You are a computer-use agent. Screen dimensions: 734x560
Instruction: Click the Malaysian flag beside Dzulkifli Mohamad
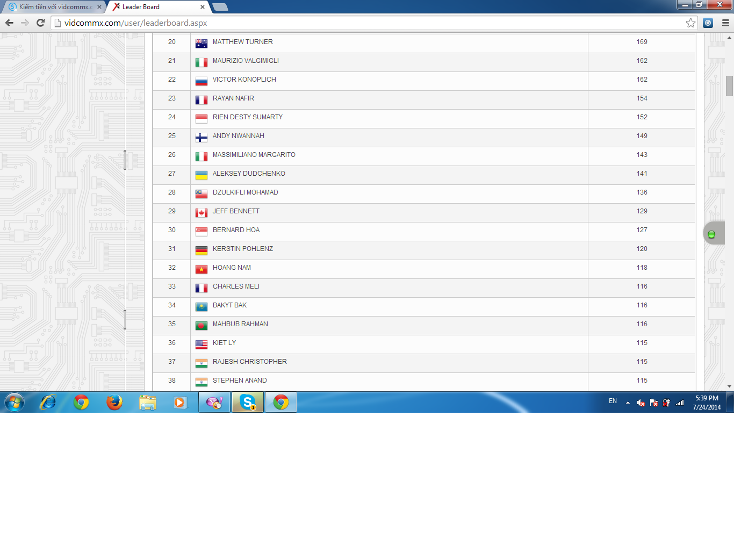pos(202,194)
